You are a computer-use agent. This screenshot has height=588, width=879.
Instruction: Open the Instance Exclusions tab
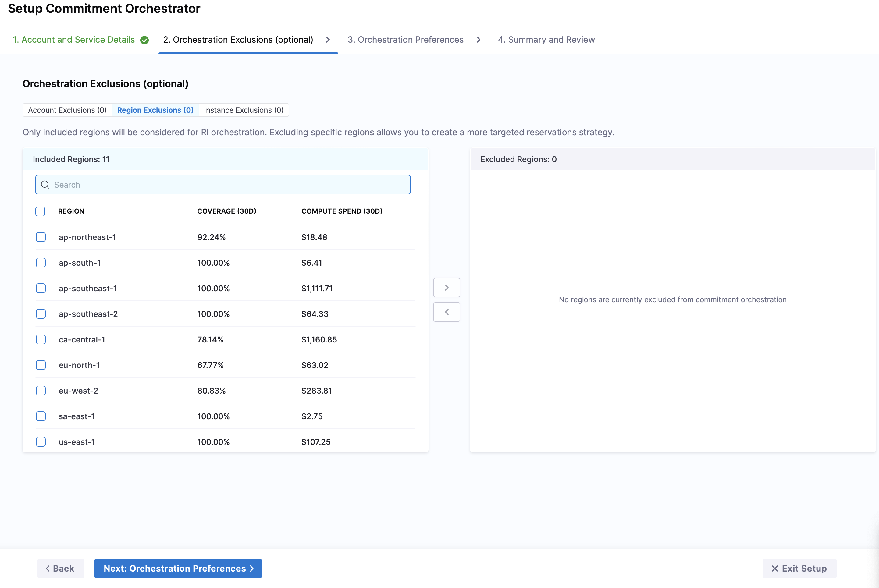244,110
